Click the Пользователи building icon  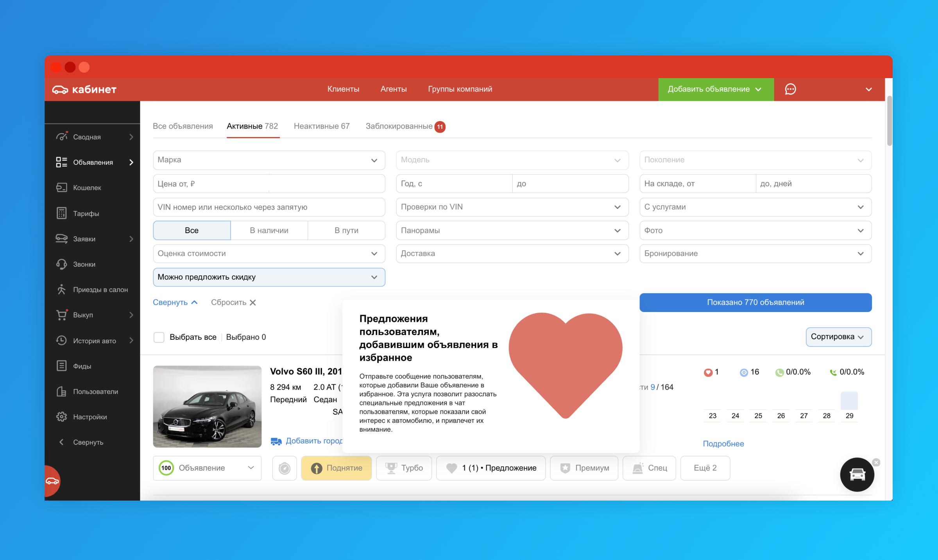[61, 391]
